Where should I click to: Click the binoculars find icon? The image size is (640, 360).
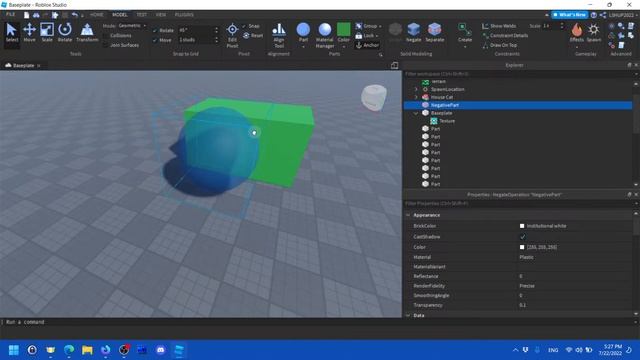coord(36,15)
